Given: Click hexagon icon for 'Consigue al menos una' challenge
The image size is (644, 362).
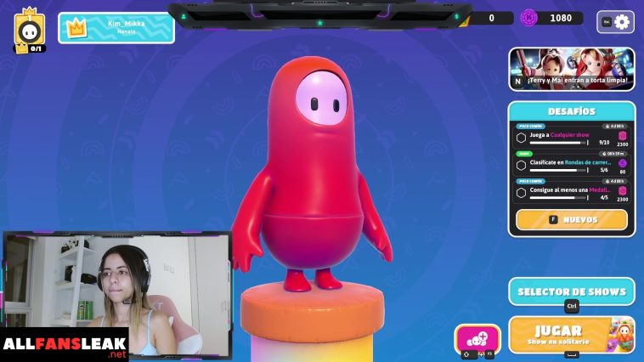Looking at the screenshot, I should [x=521, y=193].
